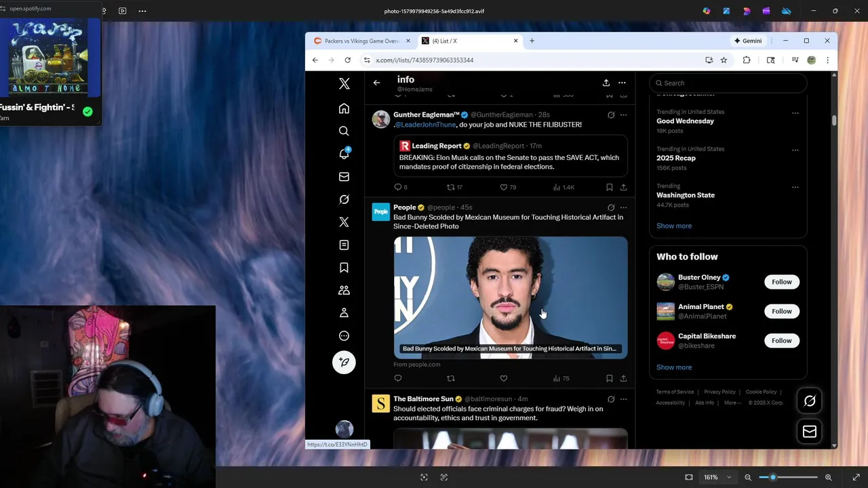Go back using arrow beside info header
868x488 pixels.
(x=376, y=83)
